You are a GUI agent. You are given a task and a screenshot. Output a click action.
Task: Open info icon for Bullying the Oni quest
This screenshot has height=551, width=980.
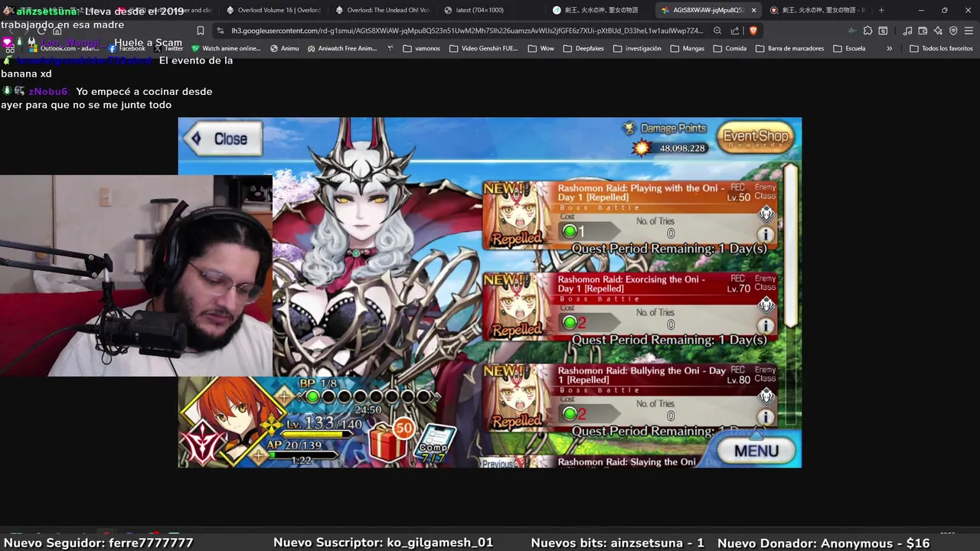click(x=765, y=417)
